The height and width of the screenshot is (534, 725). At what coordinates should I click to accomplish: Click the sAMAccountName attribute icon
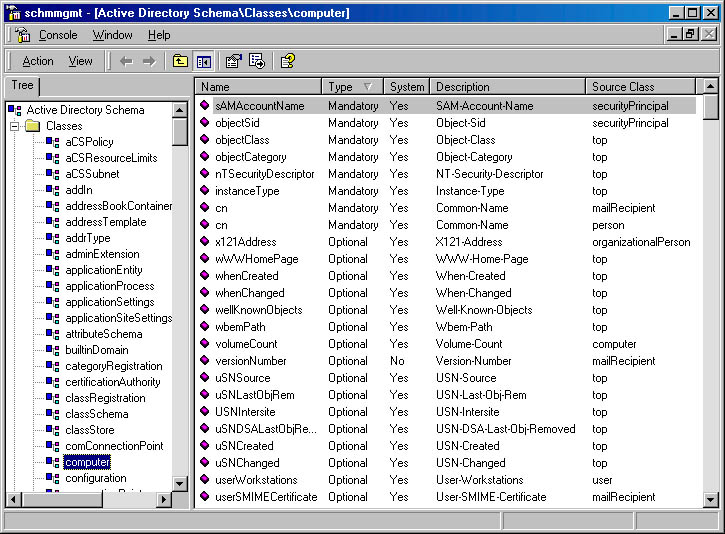click(205, 105)
